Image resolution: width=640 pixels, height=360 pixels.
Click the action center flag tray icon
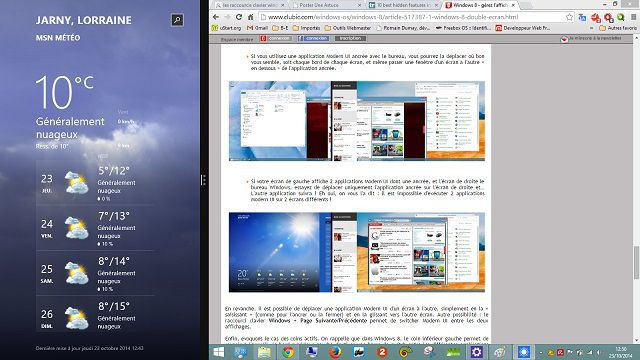click(x=570, y=352)
